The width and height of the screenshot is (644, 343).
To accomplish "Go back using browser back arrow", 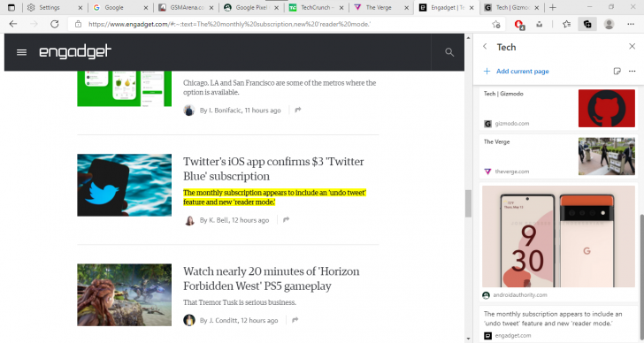I will (13, 24).
